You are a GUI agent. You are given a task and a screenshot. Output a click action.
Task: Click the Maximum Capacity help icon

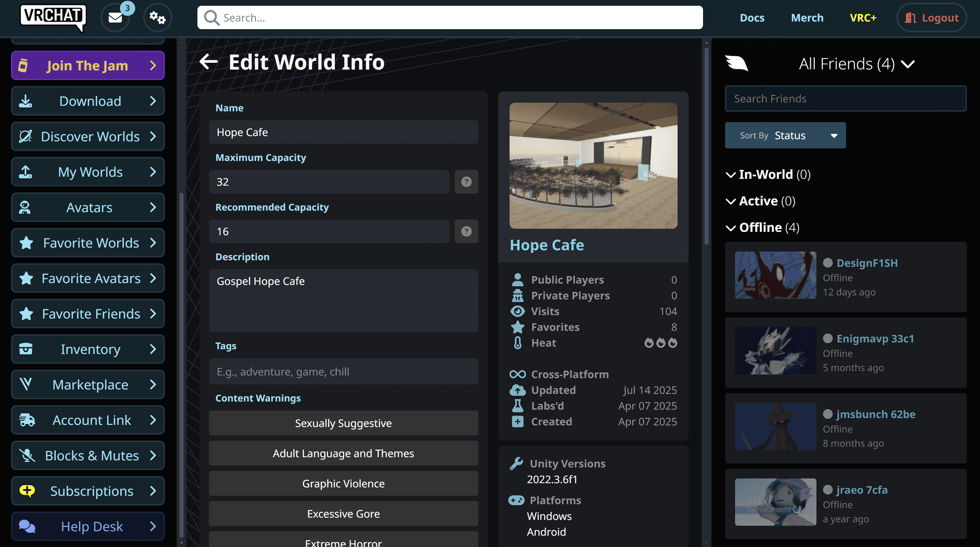[466, 181]
